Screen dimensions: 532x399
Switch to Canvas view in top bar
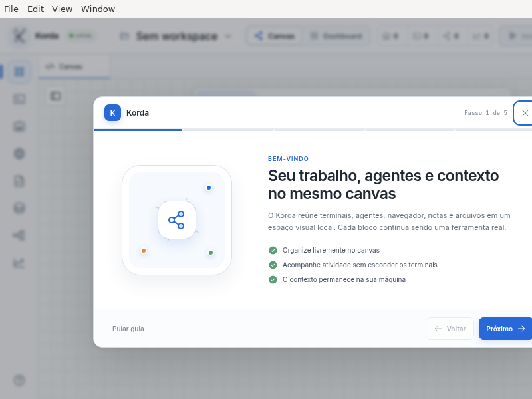tap(275, 36)
